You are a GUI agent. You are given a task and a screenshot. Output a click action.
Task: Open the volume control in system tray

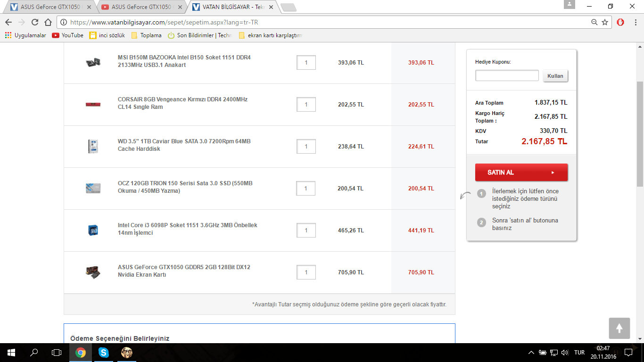click(564, 353)
